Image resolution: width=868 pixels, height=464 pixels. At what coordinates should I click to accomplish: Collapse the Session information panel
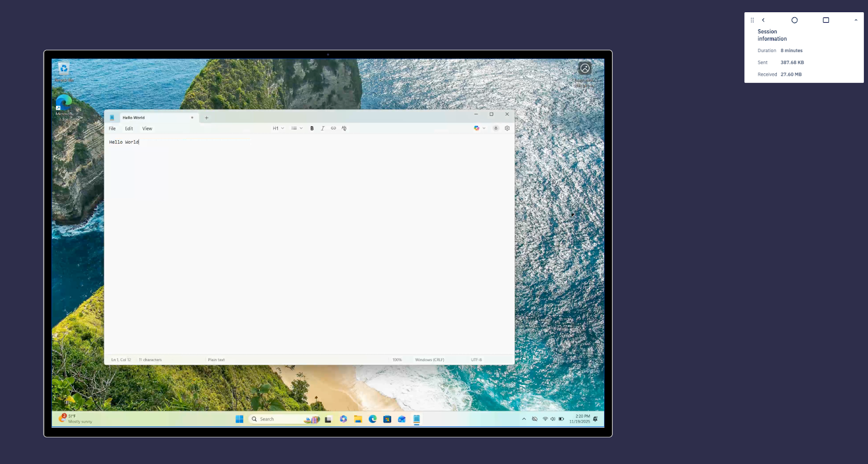856,20
